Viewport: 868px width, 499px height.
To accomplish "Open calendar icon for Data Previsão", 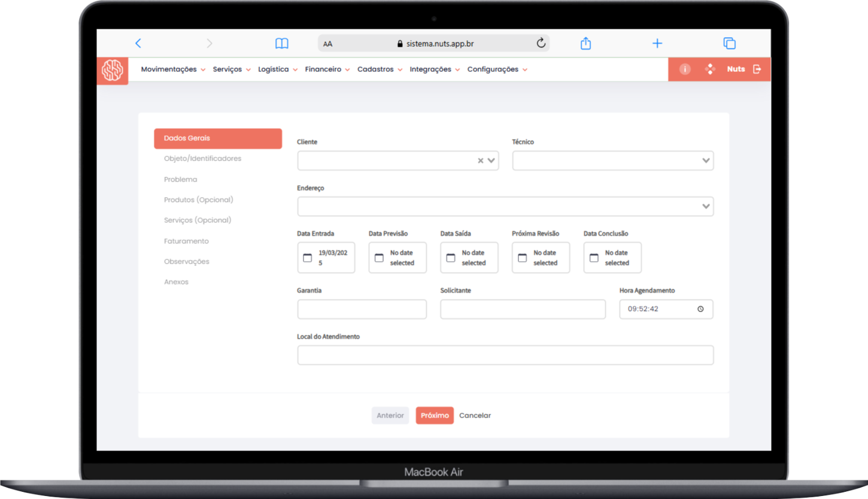I will click(379, 258).
